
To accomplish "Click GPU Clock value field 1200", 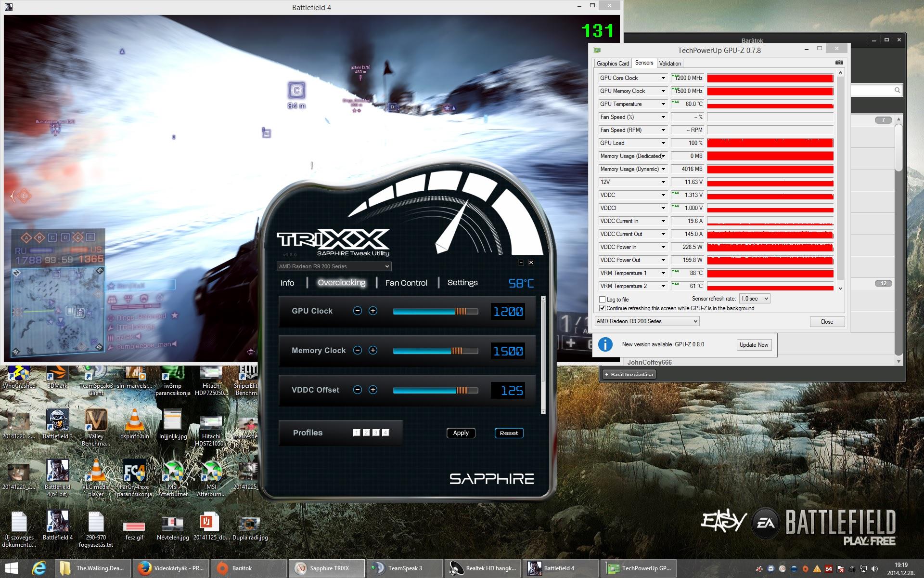I will pyautogui.click(x=508, y=312).
